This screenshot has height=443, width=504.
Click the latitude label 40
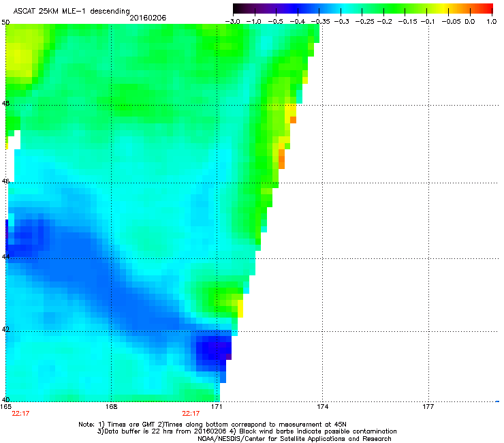pyautogui.click(x=5, y=399)
